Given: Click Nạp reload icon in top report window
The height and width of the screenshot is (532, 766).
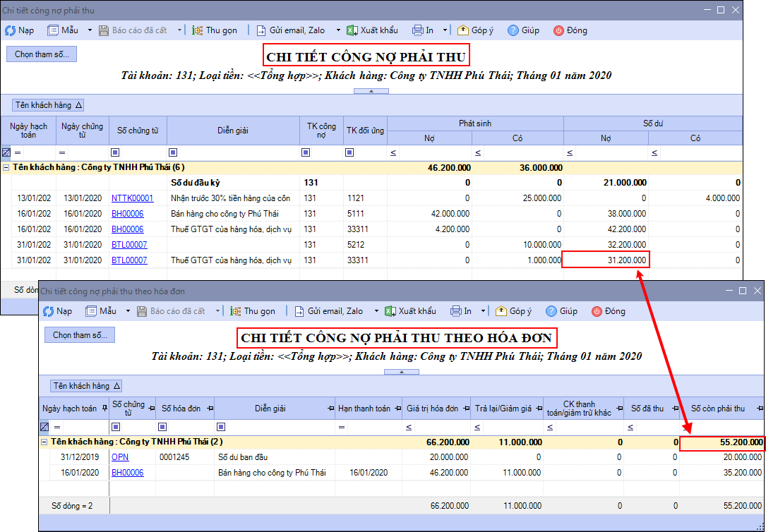Looking at the screenshot, I should 11,30.
